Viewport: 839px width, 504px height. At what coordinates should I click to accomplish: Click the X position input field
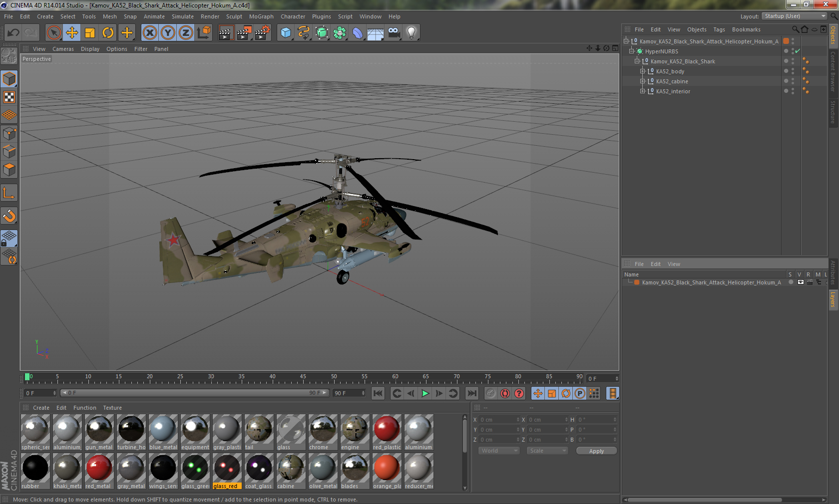click(x=499, y=420)
